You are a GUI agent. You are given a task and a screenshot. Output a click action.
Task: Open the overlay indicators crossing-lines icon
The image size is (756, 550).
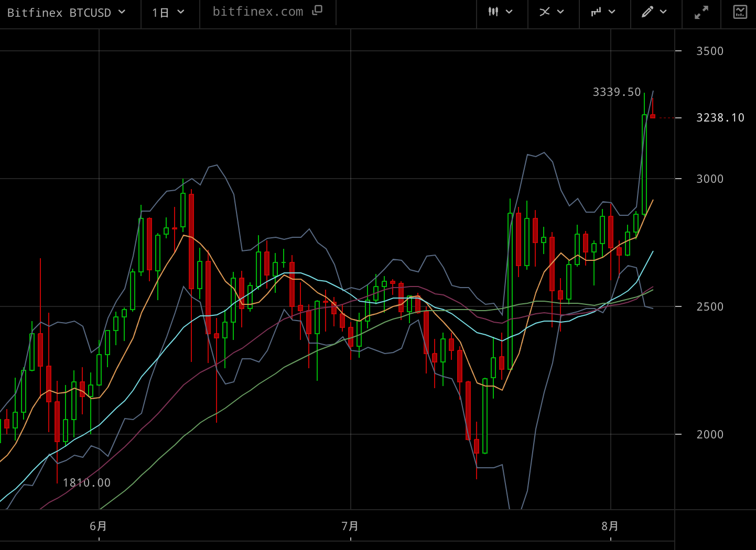click(x=545, y=12)
